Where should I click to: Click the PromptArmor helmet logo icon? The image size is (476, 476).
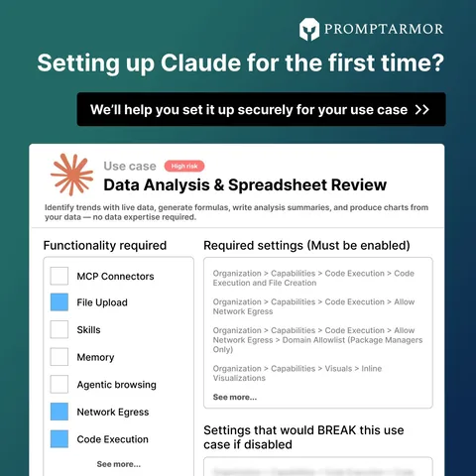coord(309,29)
